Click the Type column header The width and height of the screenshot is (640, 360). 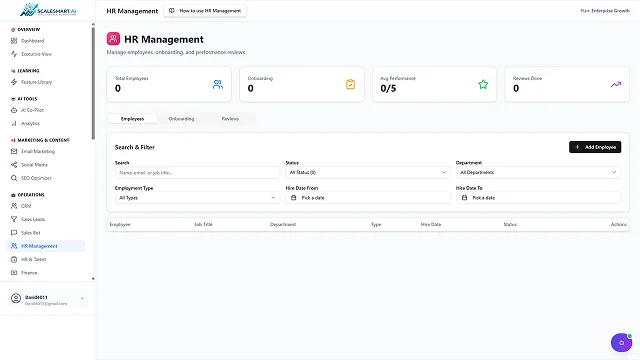pyautogui.click(x=376, y=224)
